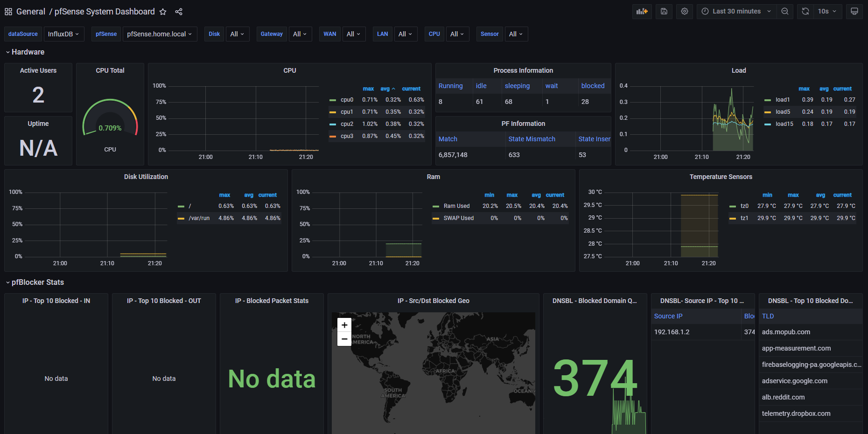Toggle cpu3 series in CPU legend
868x434 pixels.
coord(347,136)
